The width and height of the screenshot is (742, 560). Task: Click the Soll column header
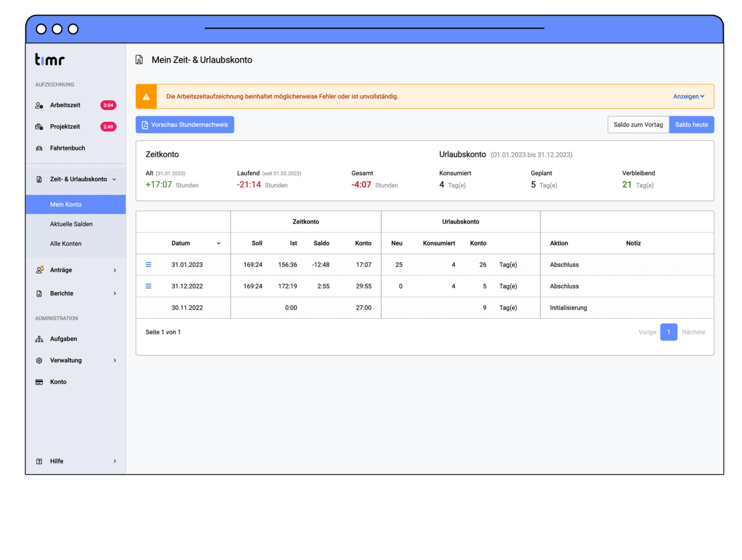(257, 244)
